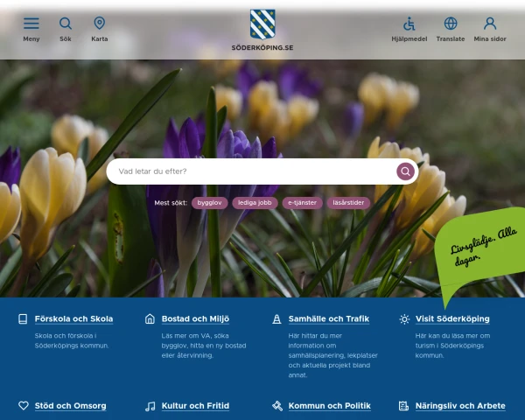Open the Förskola och Skola link

pos(74,318)
